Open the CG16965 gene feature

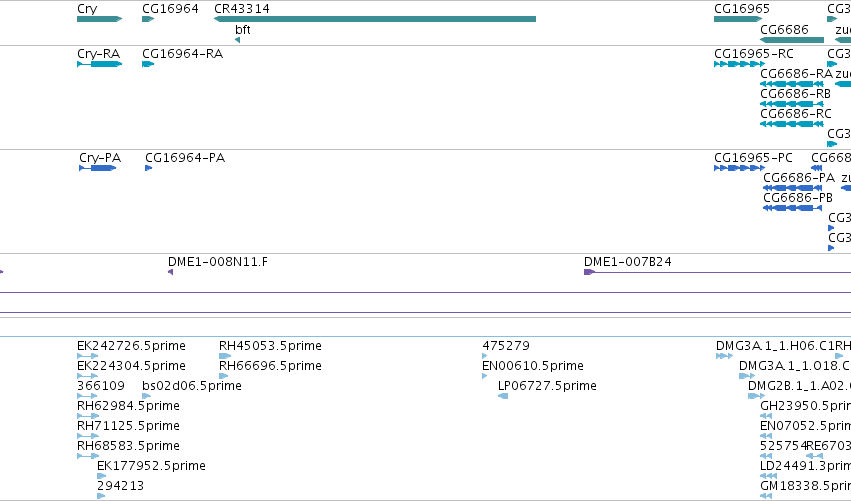tap(738, 19)
